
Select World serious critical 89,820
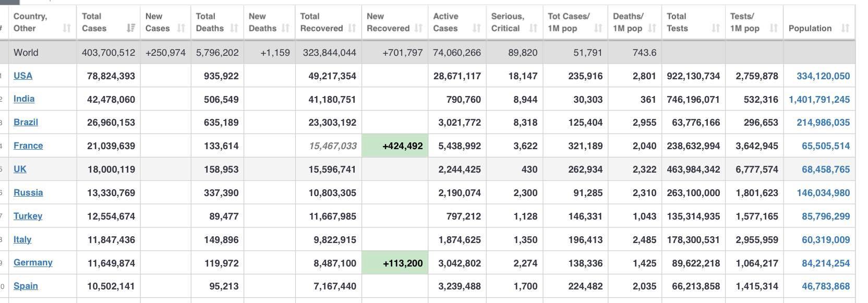click(x=522, y=53)
